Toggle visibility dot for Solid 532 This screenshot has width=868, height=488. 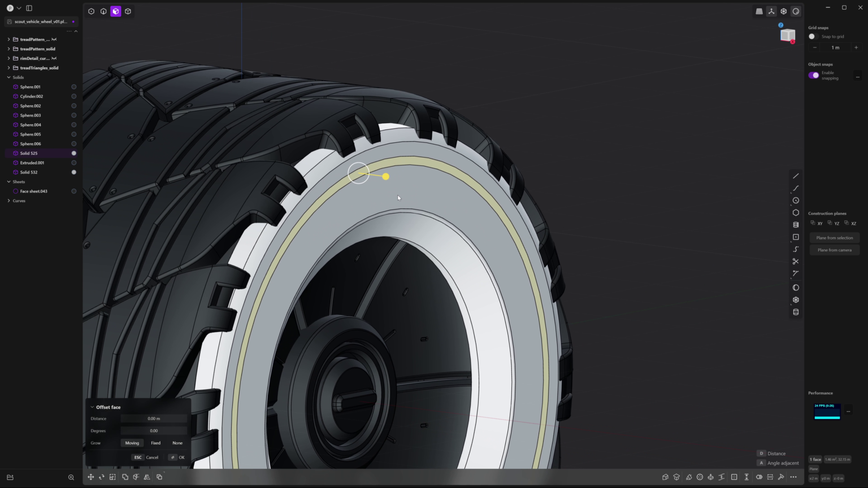point(73,172)
